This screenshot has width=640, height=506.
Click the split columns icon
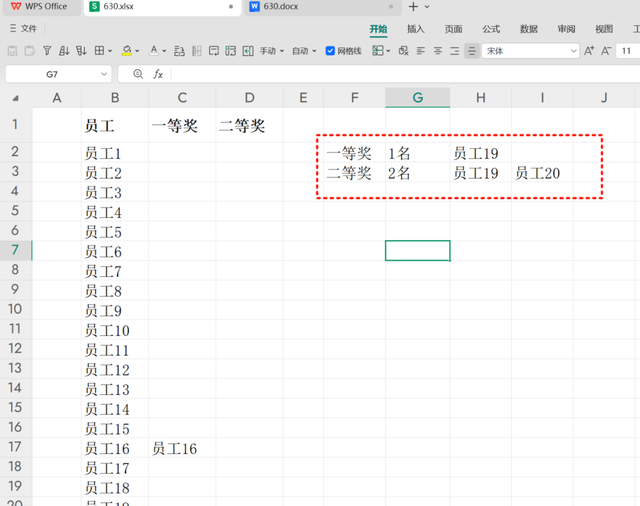[197, 51]
